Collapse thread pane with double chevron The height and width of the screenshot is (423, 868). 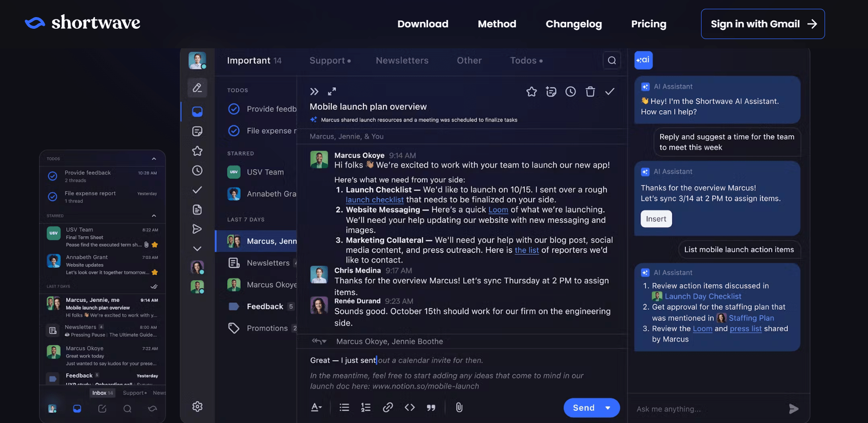point(314,92)
